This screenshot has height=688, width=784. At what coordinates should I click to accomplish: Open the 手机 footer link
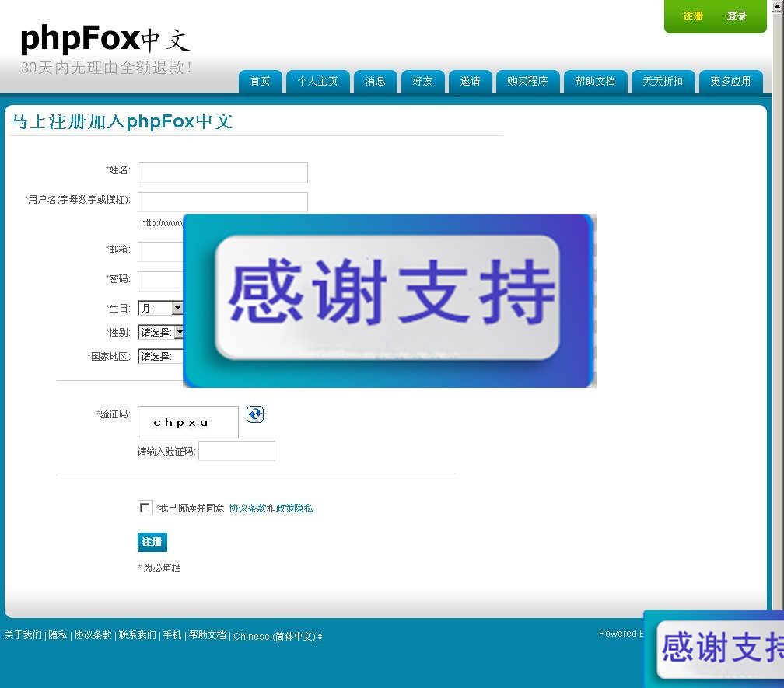[173, 635]
